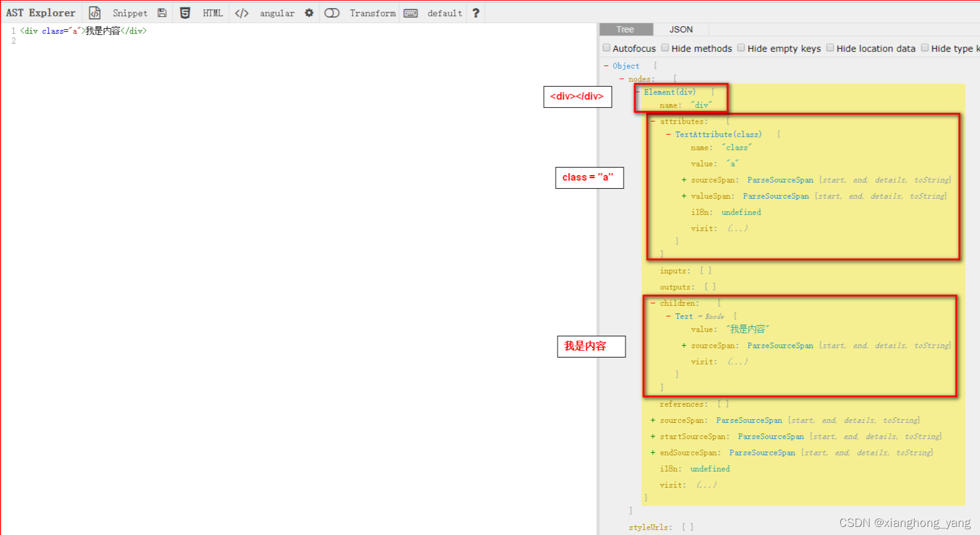Click the save floppy disk icon
Screen dimensions: 980x535
(162, 13)
